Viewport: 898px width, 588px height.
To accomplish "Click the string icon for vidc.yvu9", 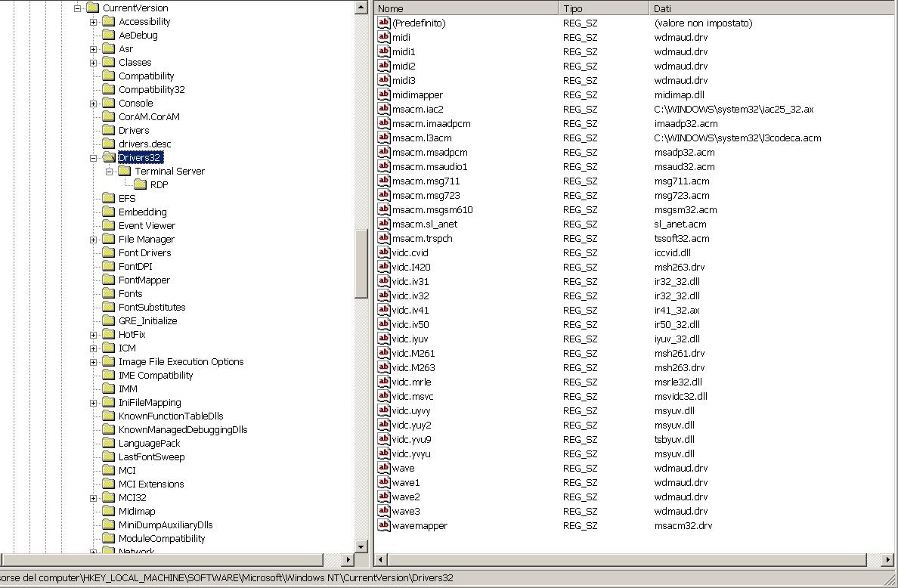I will [384, 439].
